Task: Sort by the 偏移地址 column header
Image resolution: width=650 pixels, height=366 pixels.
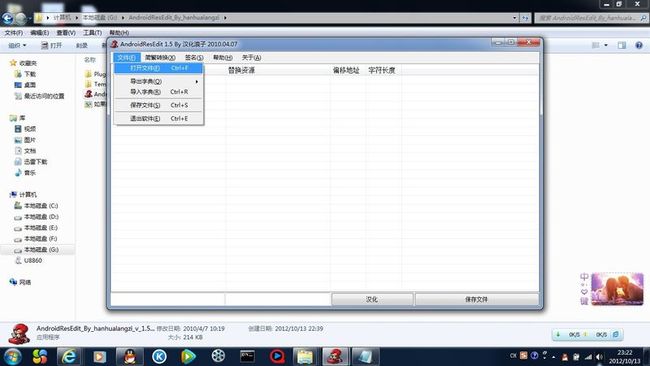Action: pos(347,70)
